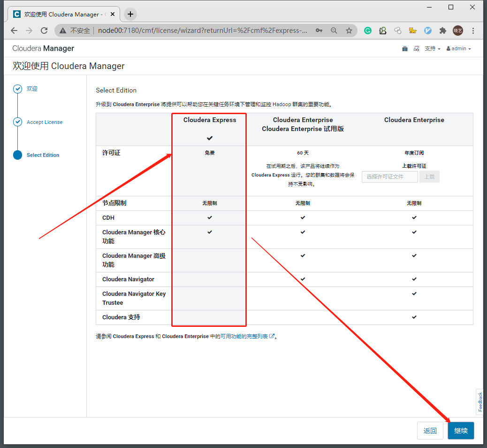Click the browser back arrow
The width and height of the screenshot is (487, 448).
click(14, 31)
